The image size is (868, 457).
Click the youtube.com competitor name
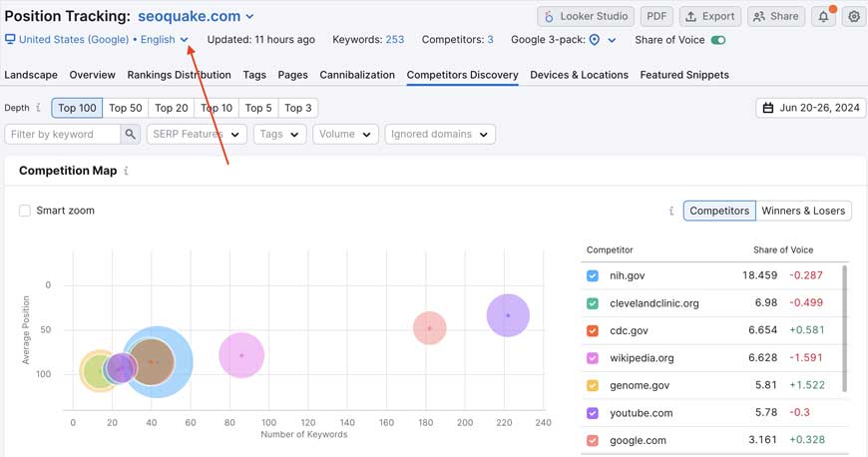(x=642, y=413)
